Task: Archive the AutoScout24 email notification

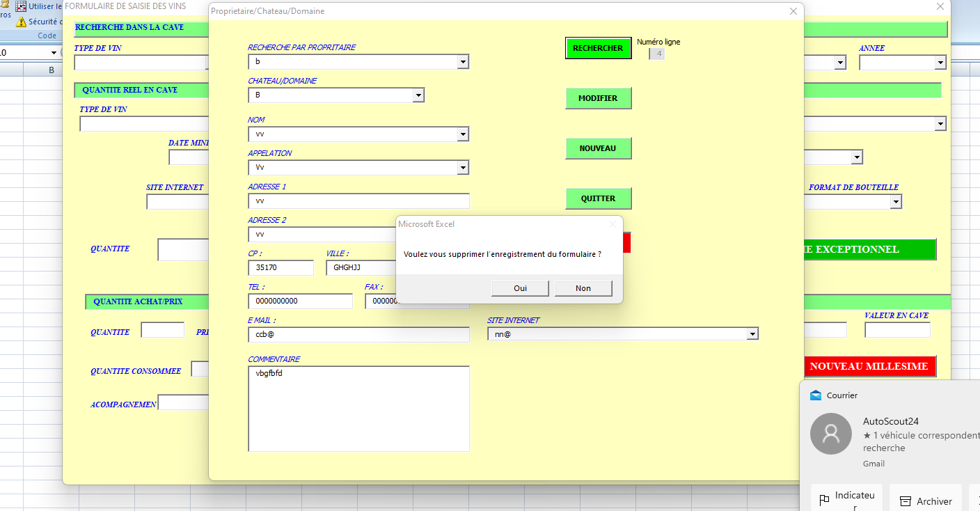Action: (926, 501)
